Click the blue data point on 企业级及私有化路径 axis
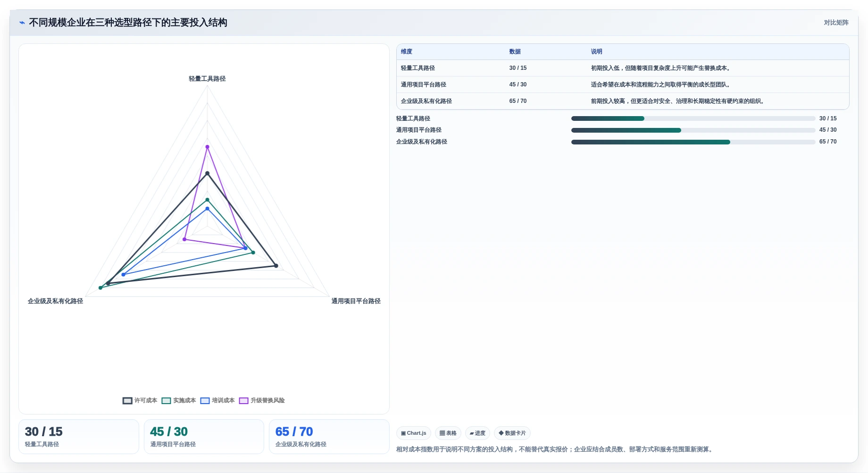Screen dimensions: 868x473 pos(123,275)
